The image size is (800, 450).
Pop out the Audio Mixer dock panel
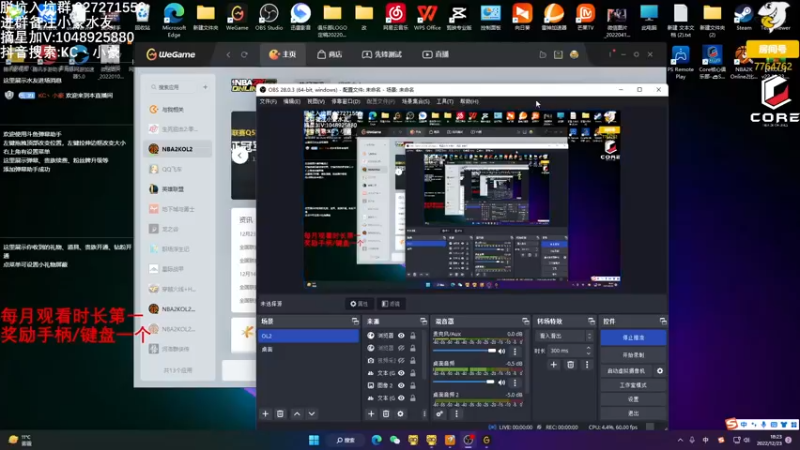click(525, 321)
